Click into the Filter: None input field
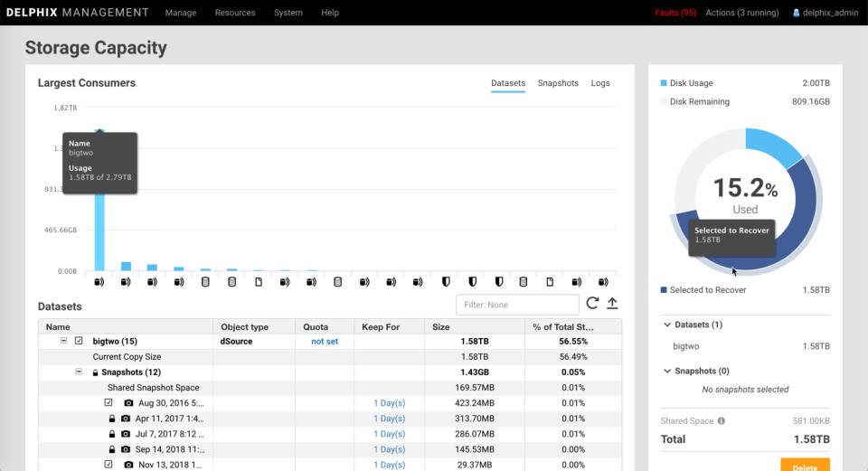This screenshot has height=471, width=868. click(x=517, y=305)
